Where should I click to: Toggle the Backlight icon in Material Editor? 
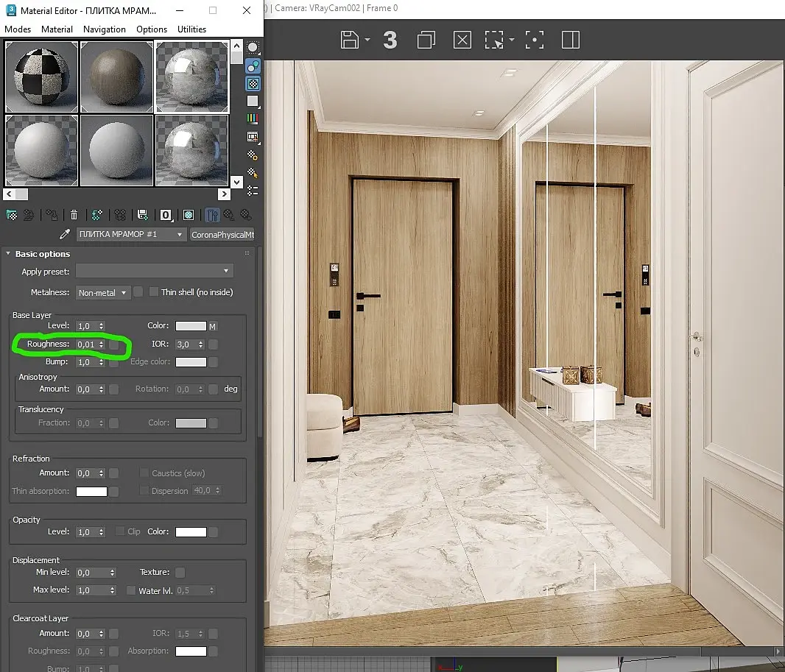253,66
